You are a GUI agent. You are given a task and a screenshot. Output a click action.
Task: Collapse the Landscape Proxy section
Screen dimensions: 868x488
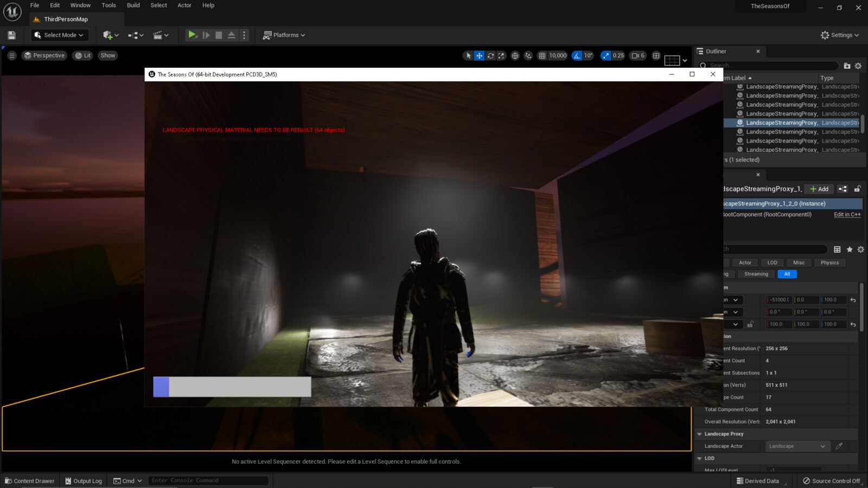tap(699, 434)
